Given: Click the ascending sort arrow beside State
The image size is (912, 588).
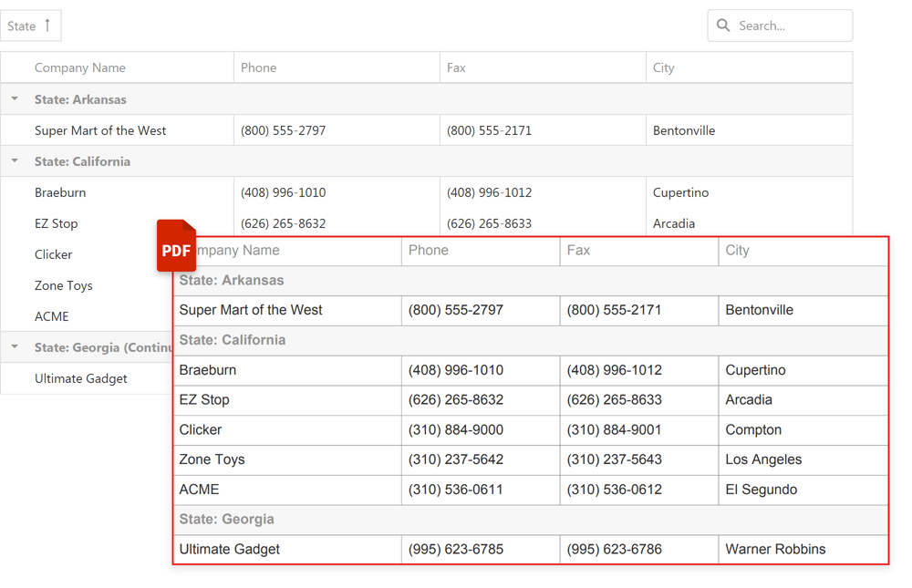Looking at the screenshot, I should [x=46, y=26].
